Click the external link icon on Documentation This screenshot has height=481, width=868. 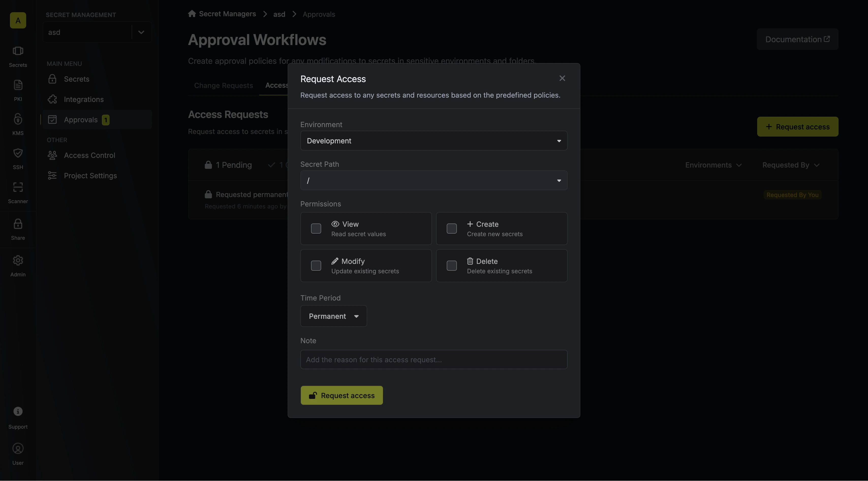(827, 39)
